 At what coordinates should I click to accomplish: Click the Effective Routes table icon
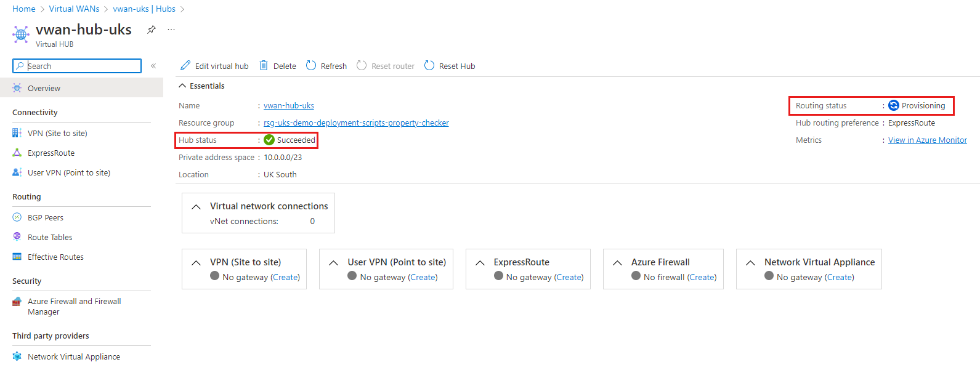[17, 257]
